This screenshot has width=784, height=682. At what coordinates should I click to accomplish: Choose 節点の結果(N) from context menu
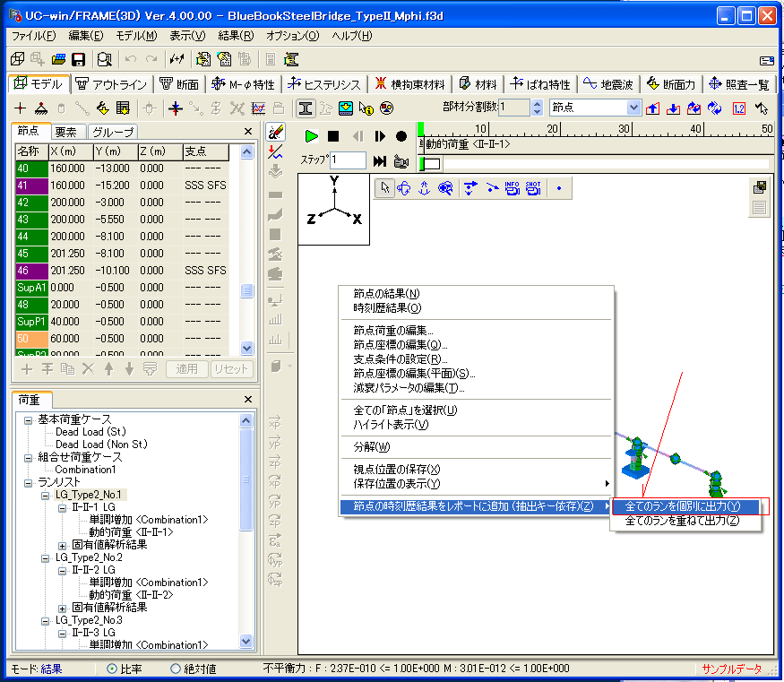(386, 293)
